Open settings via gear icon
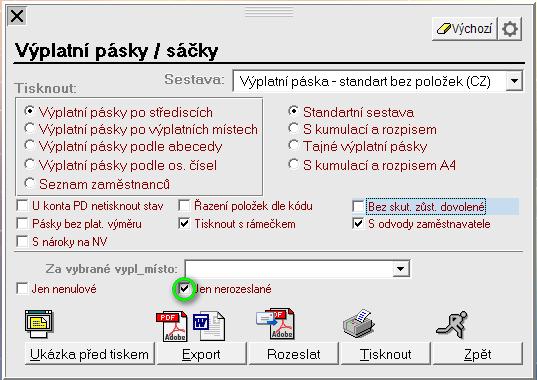Viewport: 537px width, 380px height. pos(510,29)
